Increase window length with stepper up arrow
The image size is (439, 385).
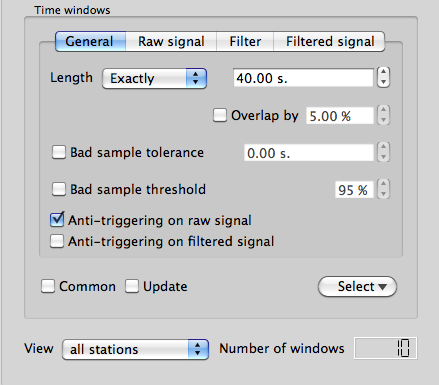(383, 72)
